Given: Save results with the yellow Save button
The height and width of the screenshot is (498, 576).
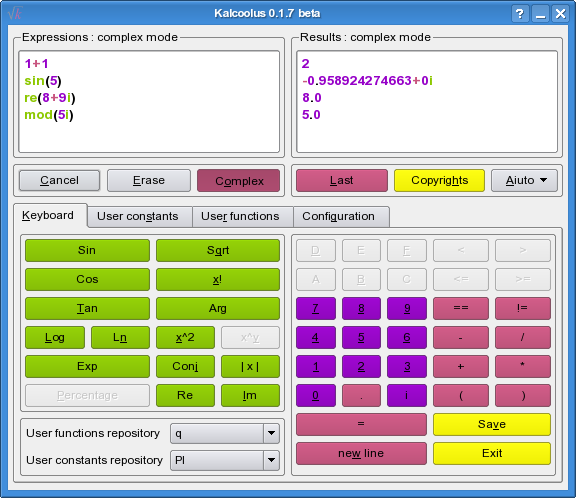Looking at the screenshot, I should [x=492, y=424].
